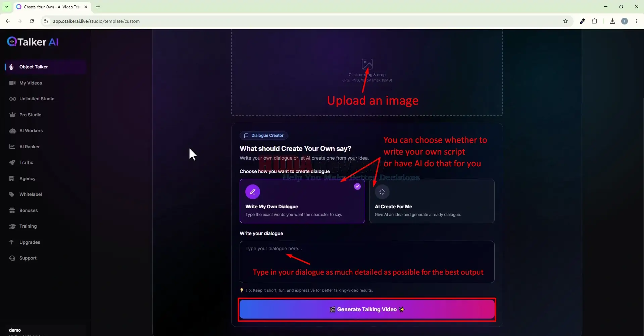The width and height of the screenshot is (644, 336).
Task: Open the browser extensions puzzle icon
Action: 594,21
